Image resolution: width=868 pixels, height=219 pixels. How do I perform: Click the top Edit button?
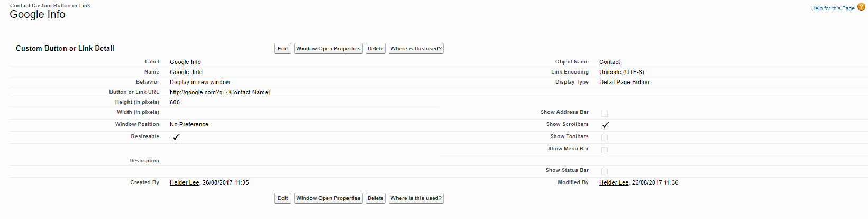pyautogui.click(x=283, y=49)
